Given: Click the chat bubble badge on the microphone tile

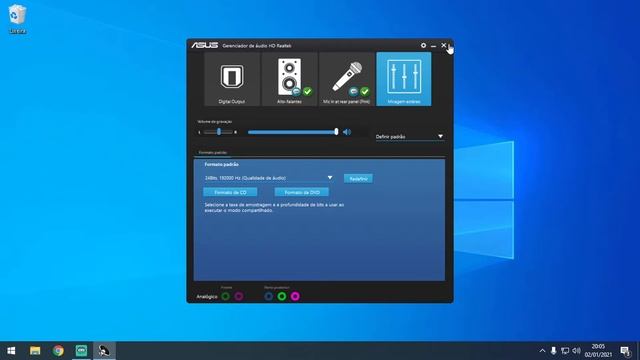Looking at the screenshot, I should [354, 91].
